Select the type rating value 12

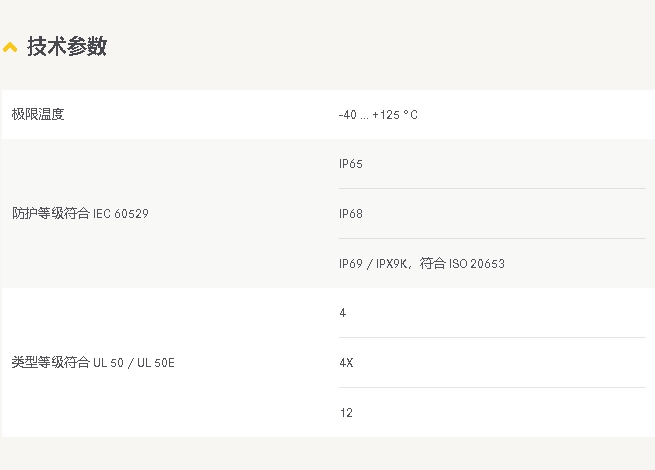click(346, 412)
